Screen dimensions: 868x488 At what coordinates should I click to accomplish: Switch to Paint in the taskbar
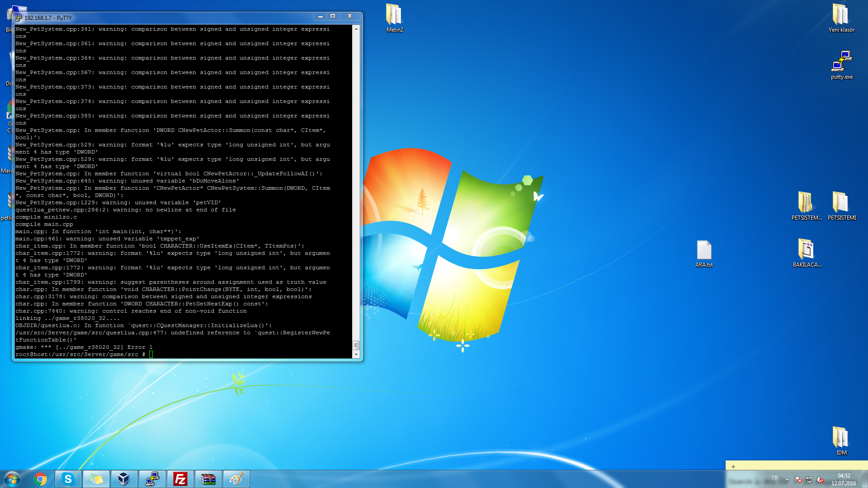point(236,479)
